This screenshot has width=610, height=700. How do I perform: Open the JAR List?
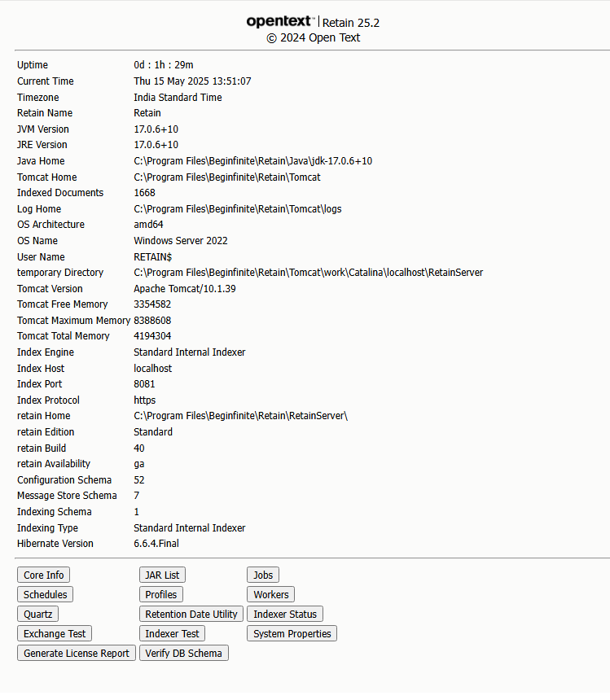(162, 575)
